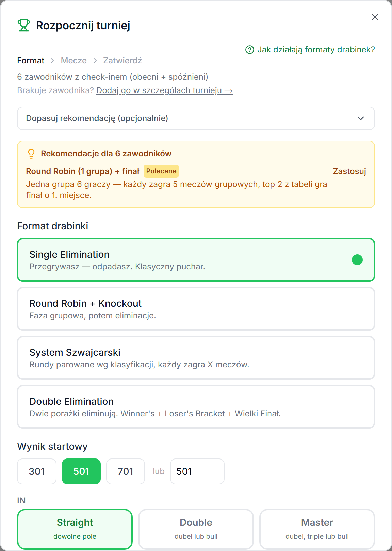392x551 pixels.
Task: Open the Dopasuj rekomendację (opcjonalnie) selector
Action: point(196,118)
